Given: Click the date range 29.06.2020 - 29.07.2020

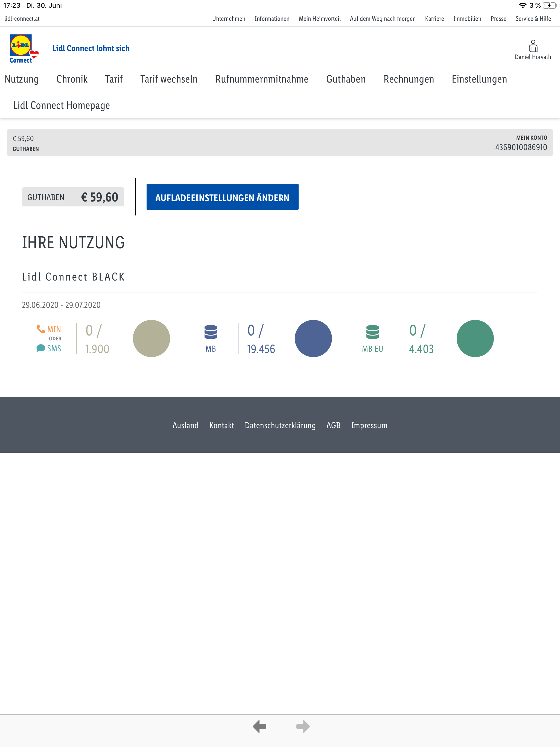Looking at the screenshot, I should tap(61, 305).
